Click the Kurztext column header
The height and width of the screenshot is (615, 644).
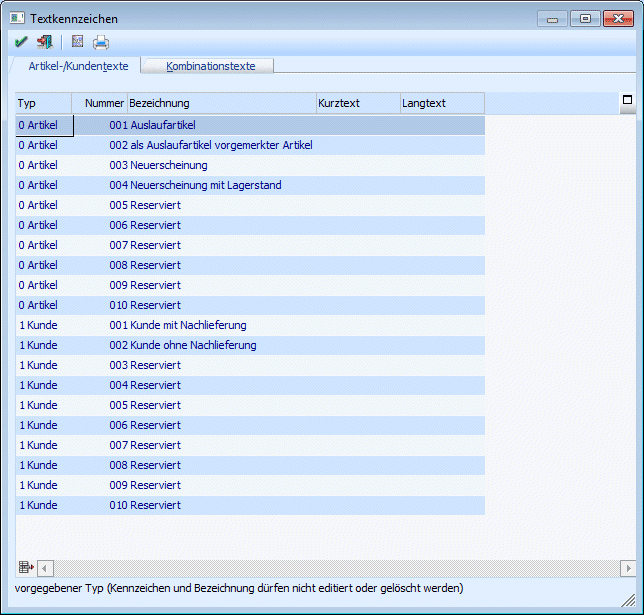(x=357, y=103)
